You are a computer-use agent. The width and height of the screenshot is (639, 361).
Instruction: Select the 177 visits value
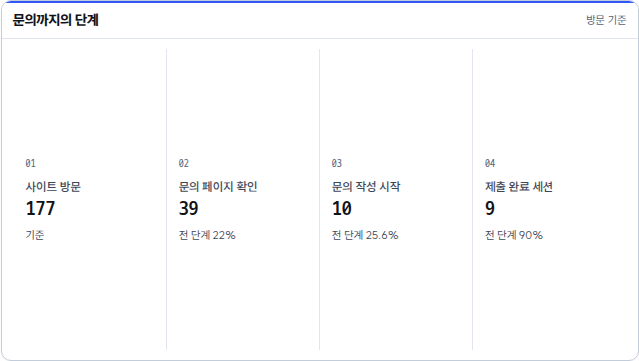click(x=40, y=208)
